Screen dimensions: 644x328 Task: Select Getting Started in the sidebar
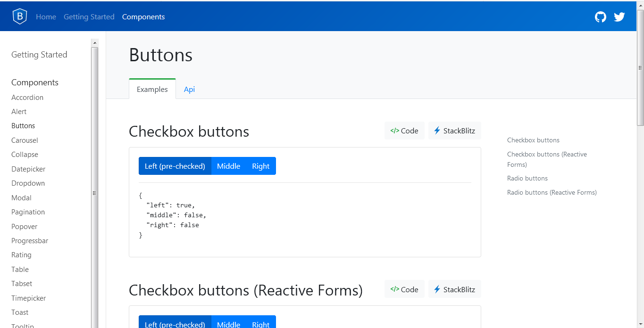39,54
